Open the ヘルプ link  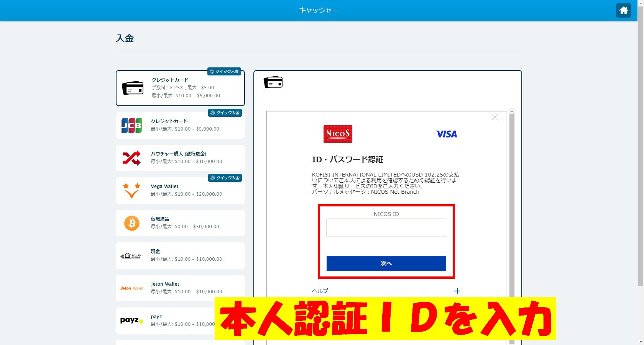(x=320, y=291)
